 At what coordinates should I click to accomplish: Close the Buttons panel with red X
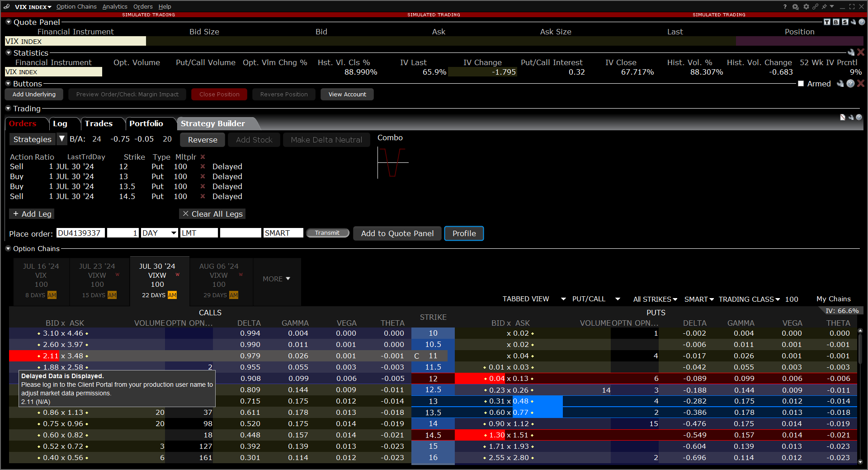coord(861,84)
